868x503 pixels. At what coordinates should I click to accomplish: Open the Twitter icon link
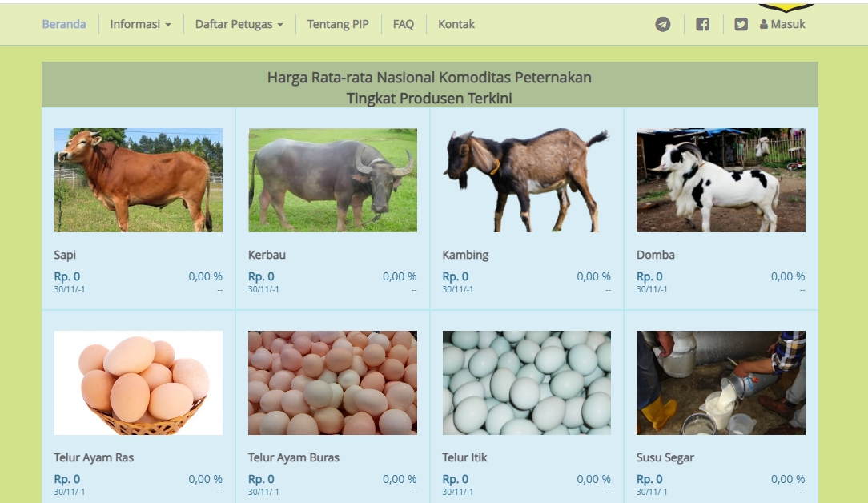click(741, 24)
